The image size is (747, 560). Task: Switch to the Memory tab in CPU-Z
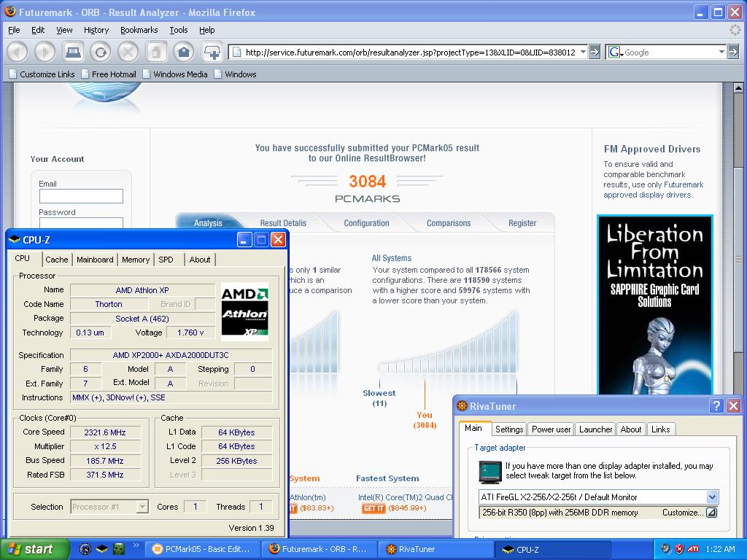pyautogui.click(x=136, y=260)
